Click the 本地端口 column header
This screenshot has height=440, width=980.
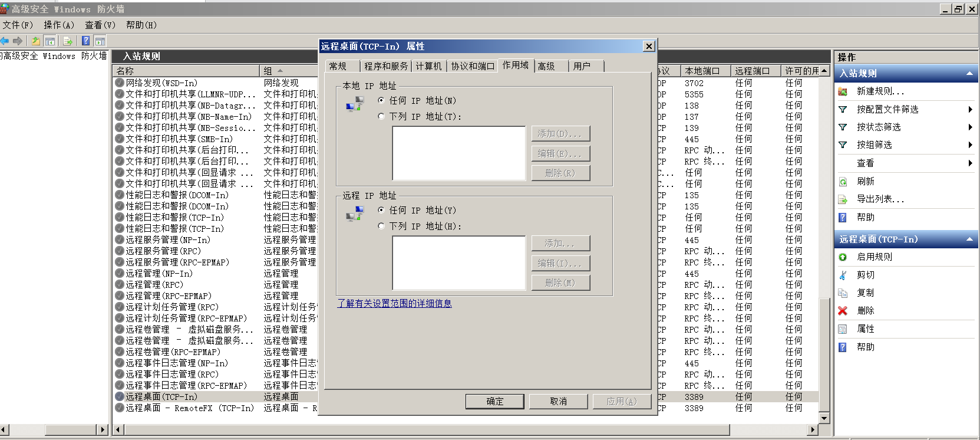pos(705,71)
